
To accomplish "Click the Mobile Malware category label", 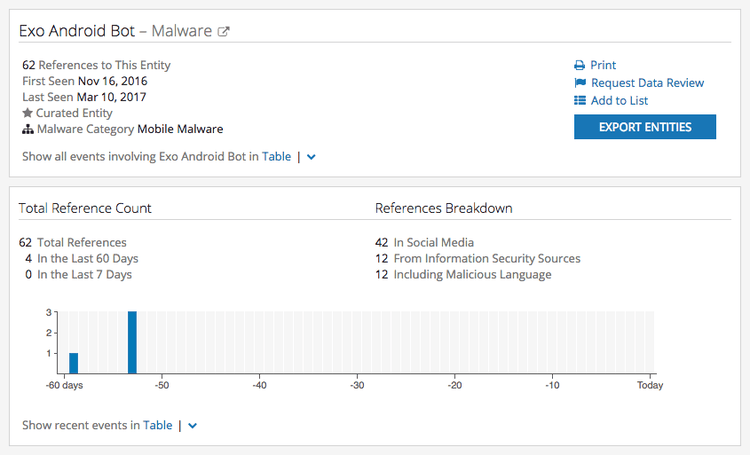I will click(180, 129).
